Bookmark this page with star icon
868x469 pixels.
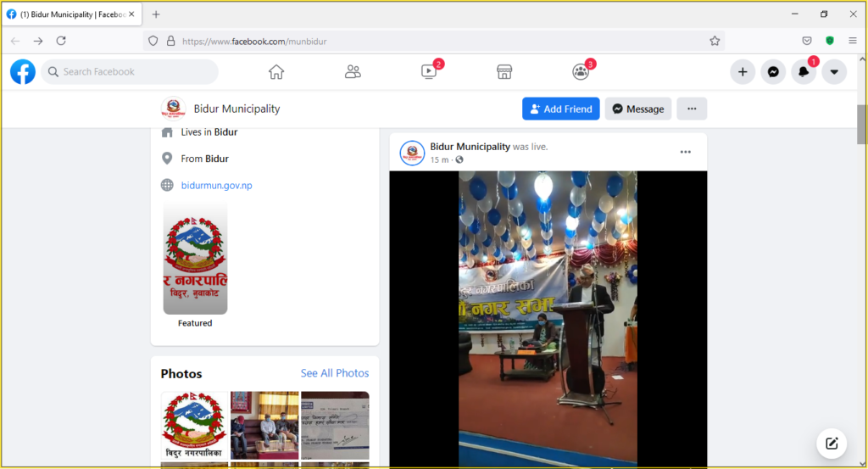(x=715, y=41)
